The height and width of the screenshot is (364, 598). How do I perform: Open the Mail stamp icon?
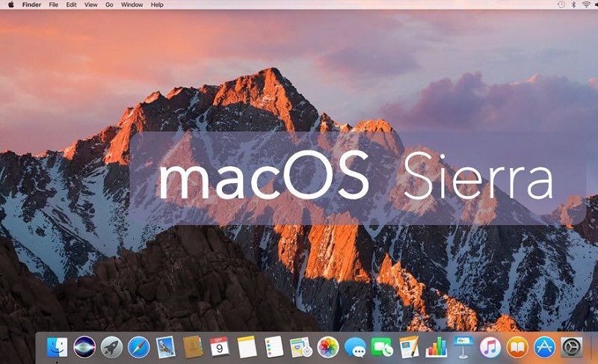pos(165,348)
